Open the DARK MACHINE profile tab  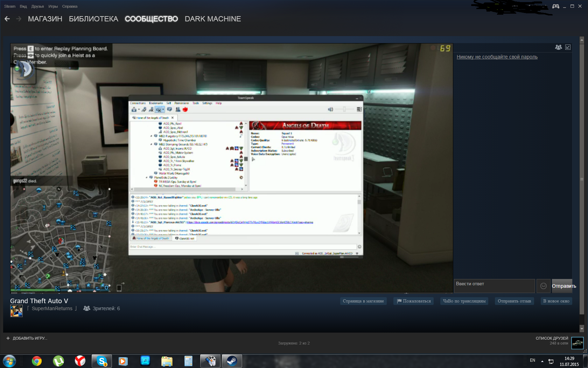[x=213, y=19]
